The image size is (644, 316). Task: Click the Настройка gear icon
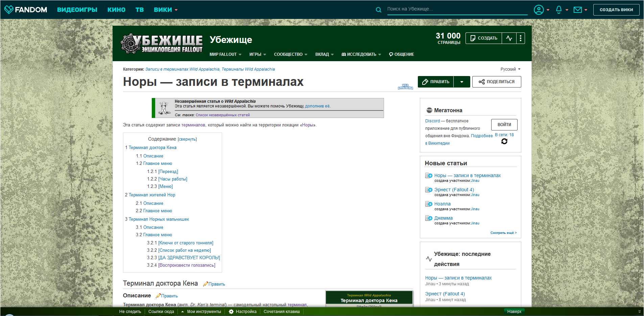(x=231, y=312)
